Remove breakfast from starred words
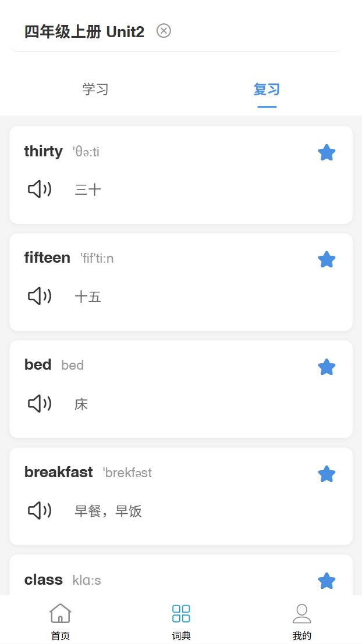This screenshot has height=644, width=362. tap(326, 474)
